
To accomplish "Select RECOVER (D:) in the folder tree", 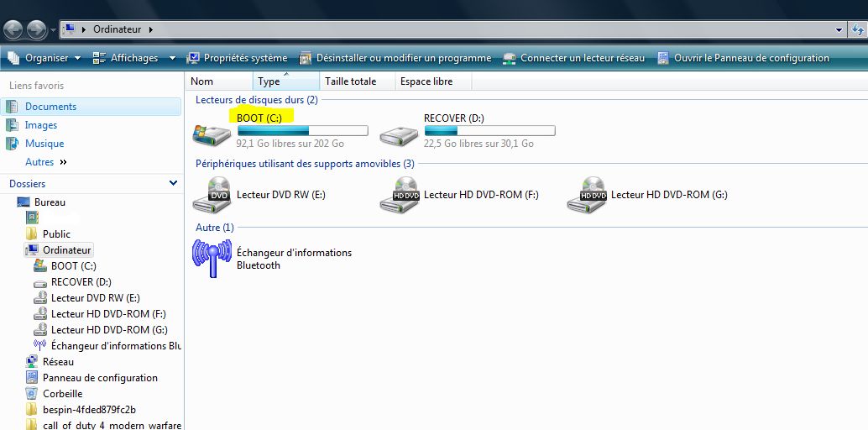I will (x=81, y=282).
